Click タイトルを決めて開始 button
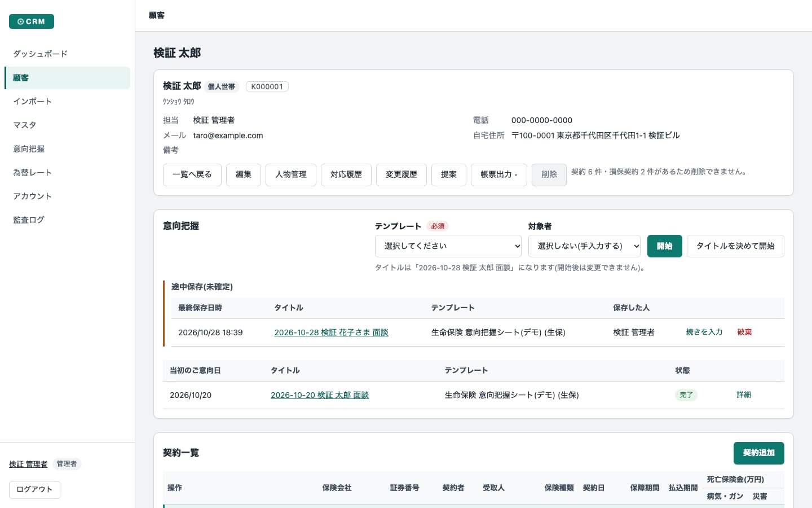Screen dimensions: 812x508 point(735,246)
